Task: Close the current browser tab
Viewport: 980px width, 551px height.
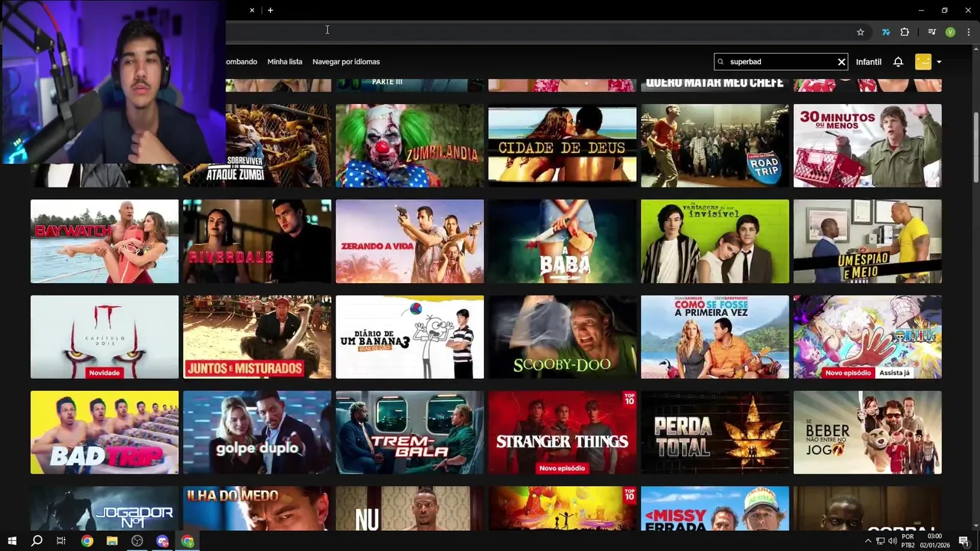Action: coord(251,11)
